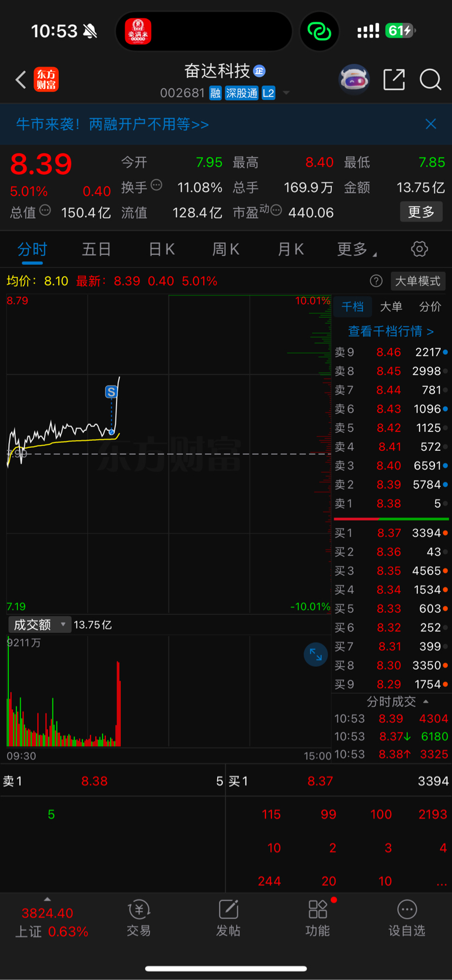Open chart settings gear icon

(420, 249)
